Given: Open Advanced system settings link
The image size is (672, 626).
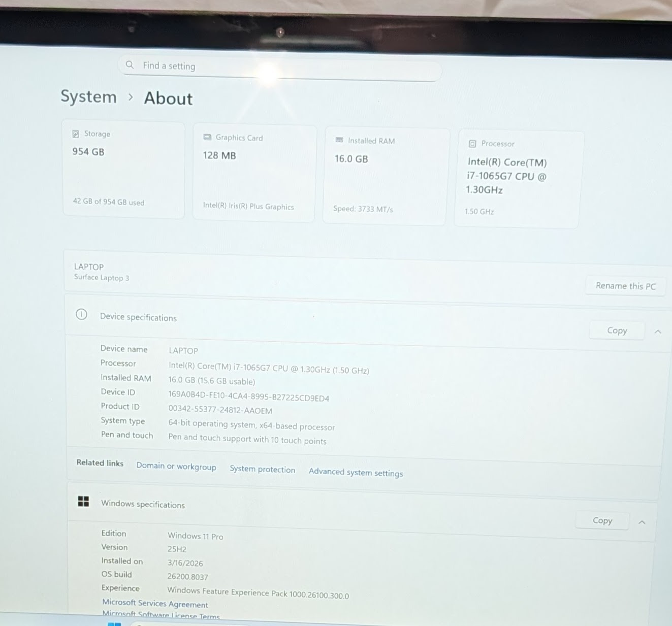Looking at the screenshot, I should pos(356,473).
